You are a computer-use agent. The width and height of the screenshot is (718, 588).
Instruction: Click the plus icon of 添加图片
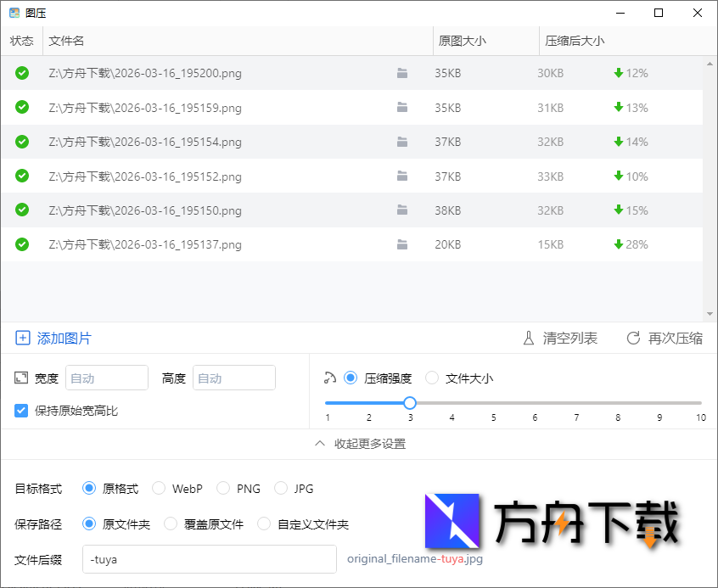click(x=23, y=338)
